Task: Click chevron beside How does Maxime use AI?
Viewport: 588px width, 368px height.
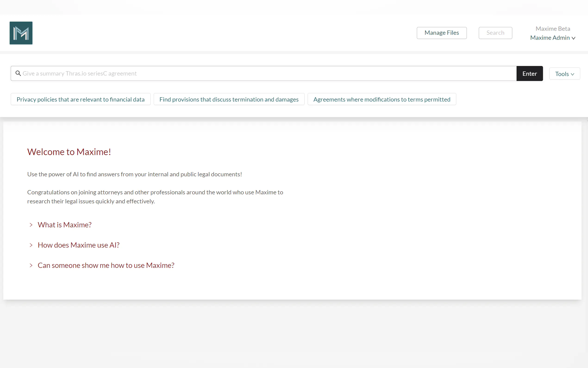Action: click(31, 245)
